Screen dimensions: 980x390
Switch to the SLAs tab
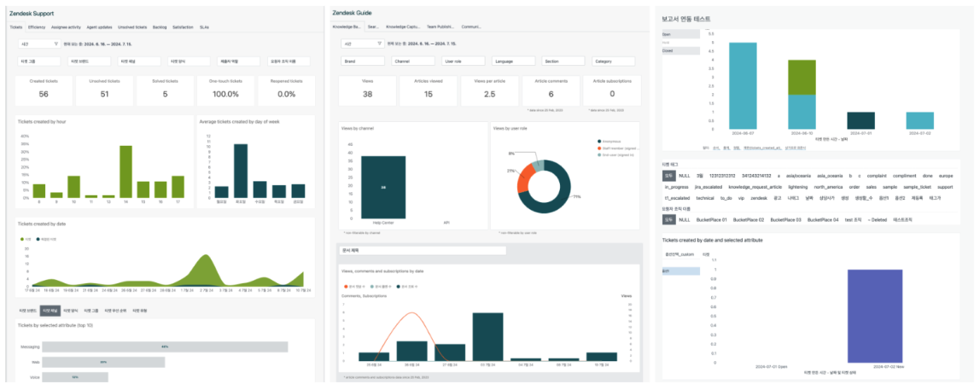coord(204,27)
